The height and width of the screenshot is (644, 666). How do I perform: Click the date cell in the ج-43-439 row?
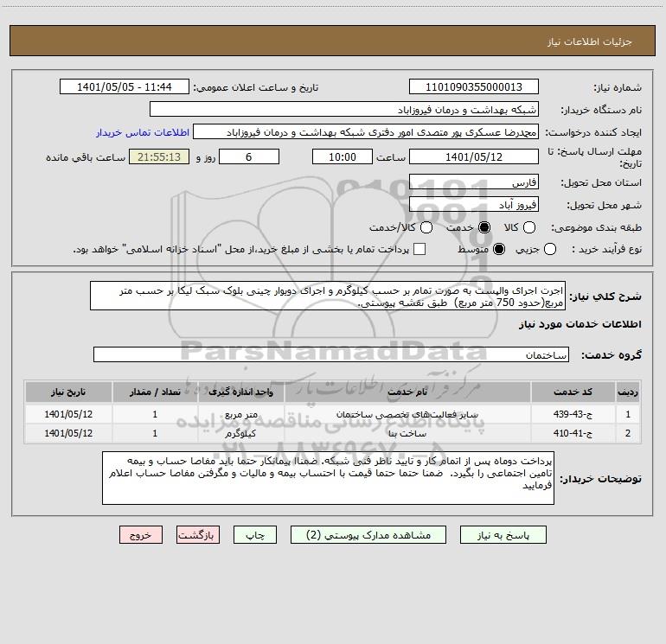68,414
